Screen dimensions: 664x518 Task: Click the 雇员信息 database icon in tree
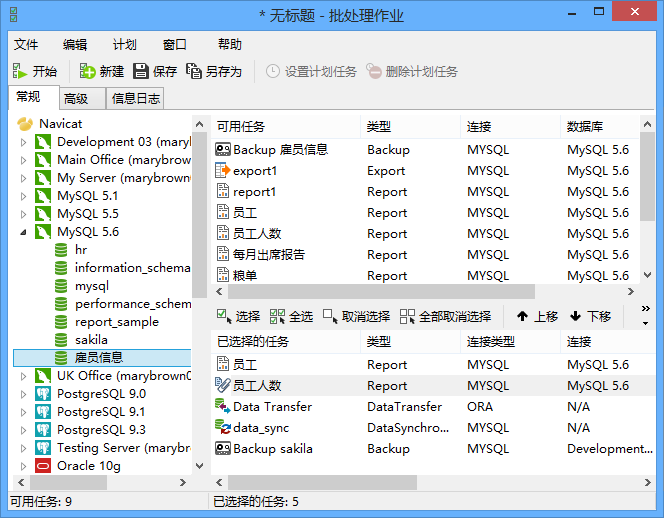(x=61, y=358)
